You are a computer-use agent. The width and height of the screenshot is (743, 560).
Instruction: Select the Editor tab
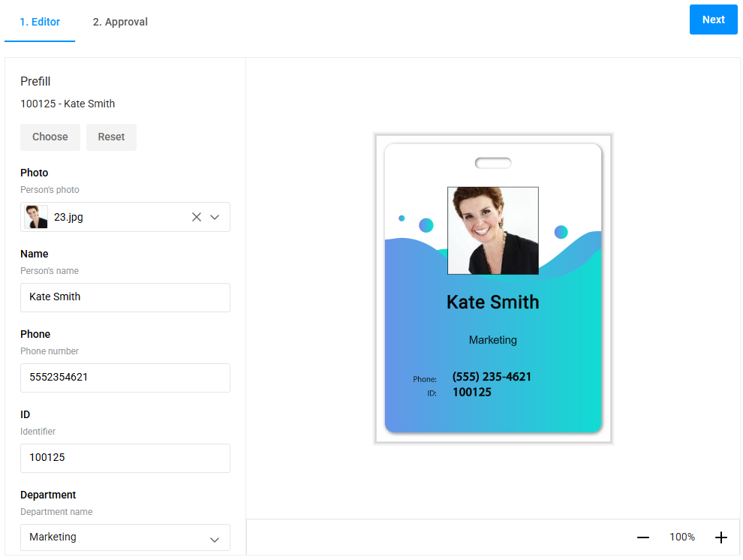click(x=40, y=22)
